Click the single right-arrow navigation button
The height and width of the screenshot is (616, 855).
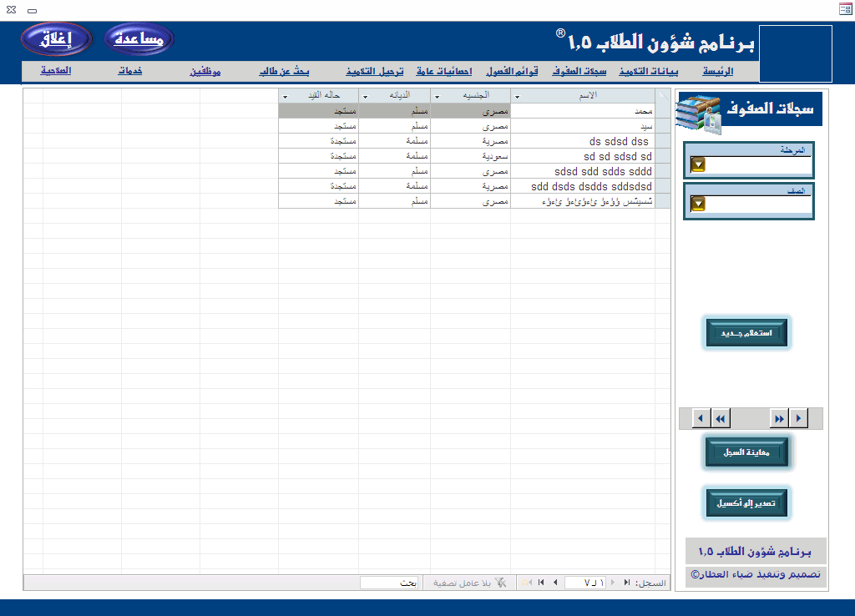pyautogui.click(x=800, y=418)
